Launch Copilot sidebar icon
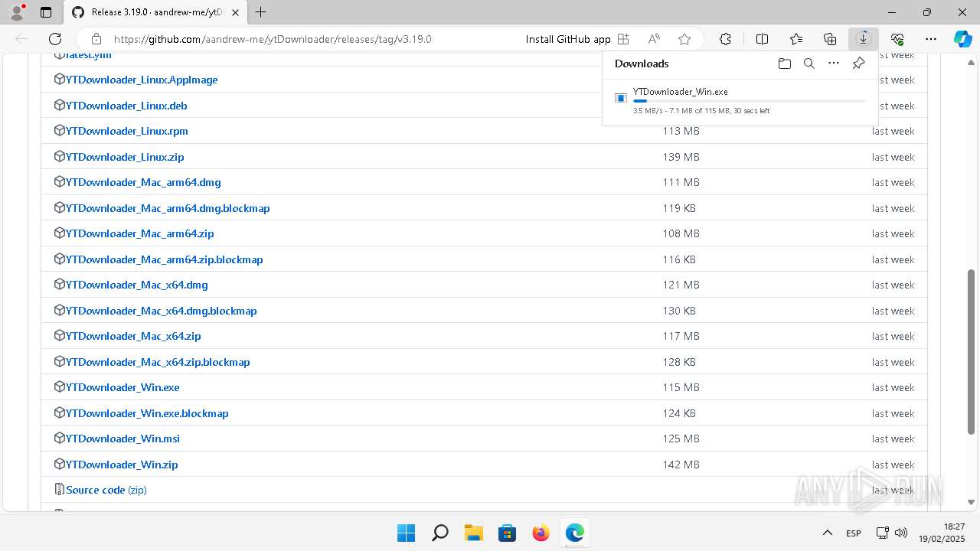Image resolution: width=980 pixels, height=551 pixels. (x=962, y=39)
